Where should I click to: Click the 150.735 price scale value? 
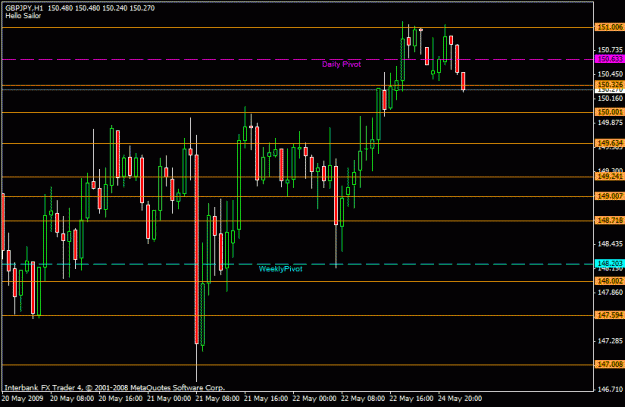pyautogui.click(x=610, y=50)
